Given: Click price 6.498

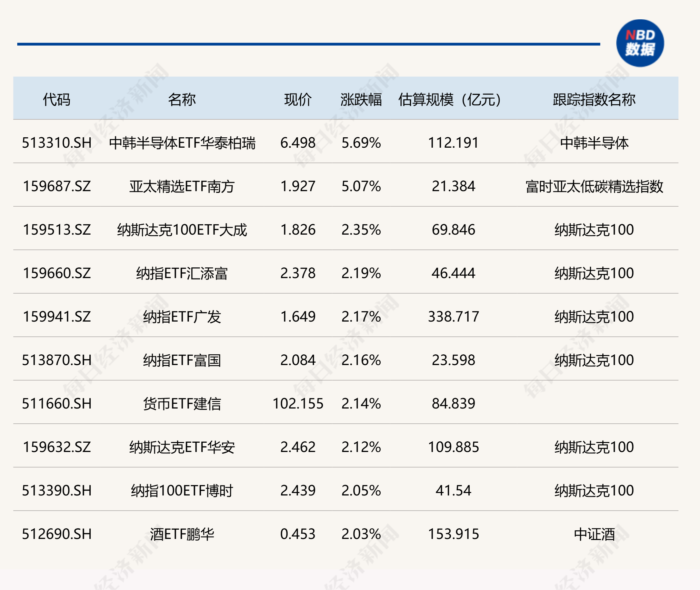Looking at the screenshot, I should click(x=298, y=143).
